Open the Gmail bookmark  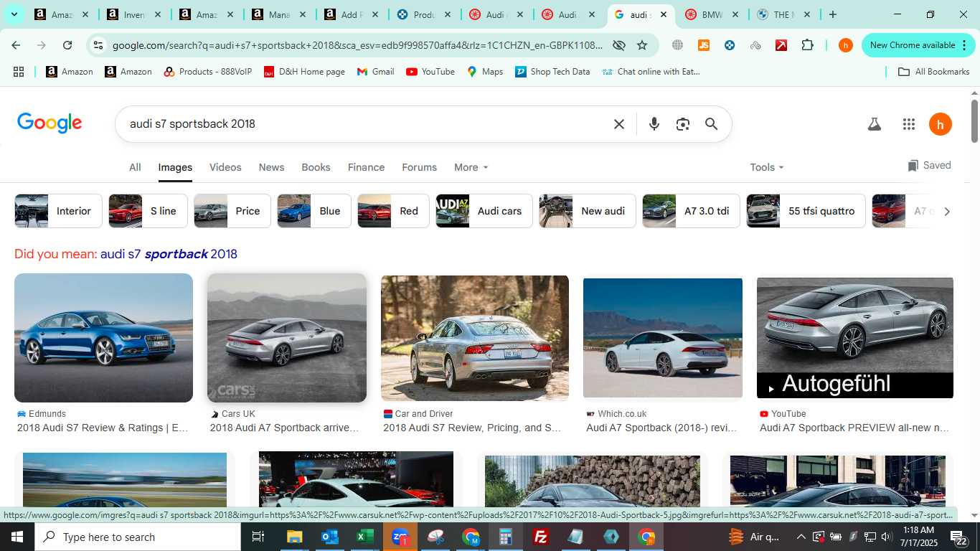[x=376, y=72]
